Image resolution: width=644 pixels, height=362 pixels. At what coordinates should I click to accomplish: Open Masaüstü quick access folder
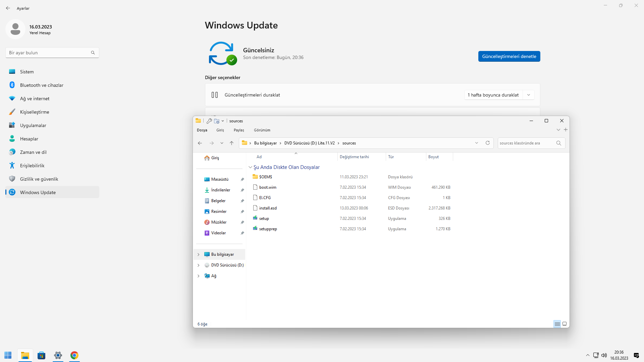coord(220,179)
